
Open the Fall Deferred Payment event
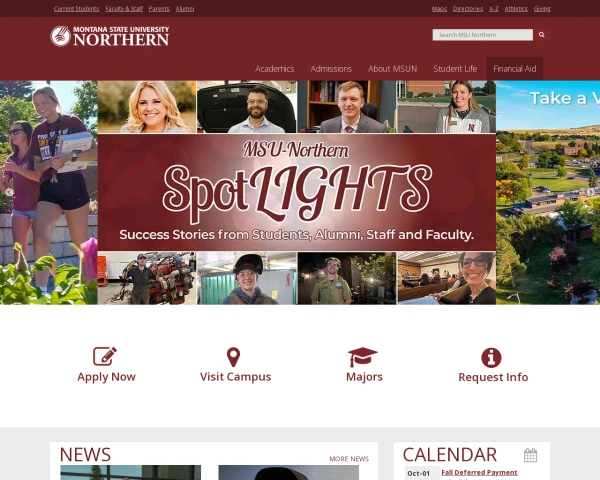click(479, 473)
